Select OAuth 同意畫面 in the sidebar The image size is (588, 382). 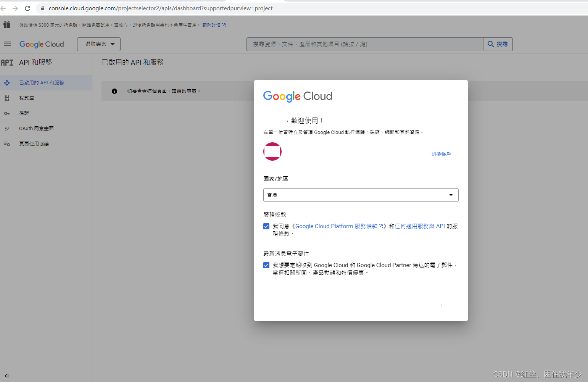(46, 129)
